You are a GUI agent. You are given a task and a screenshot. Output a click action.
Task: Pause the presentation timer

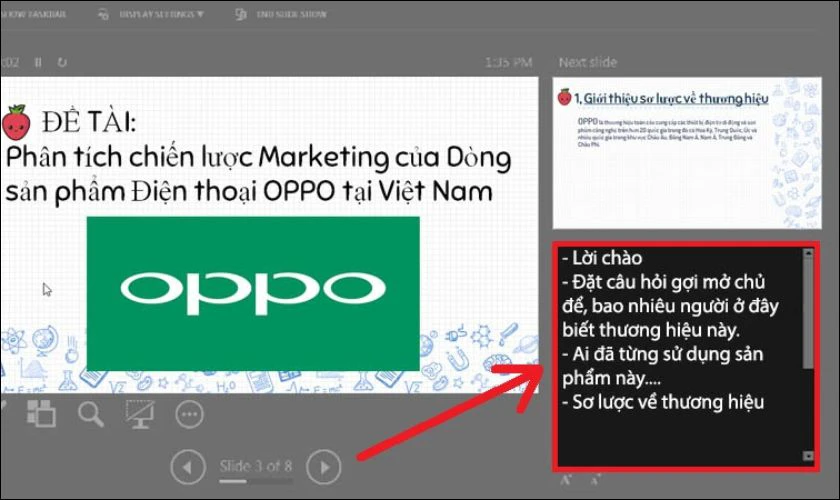[38, 63]
